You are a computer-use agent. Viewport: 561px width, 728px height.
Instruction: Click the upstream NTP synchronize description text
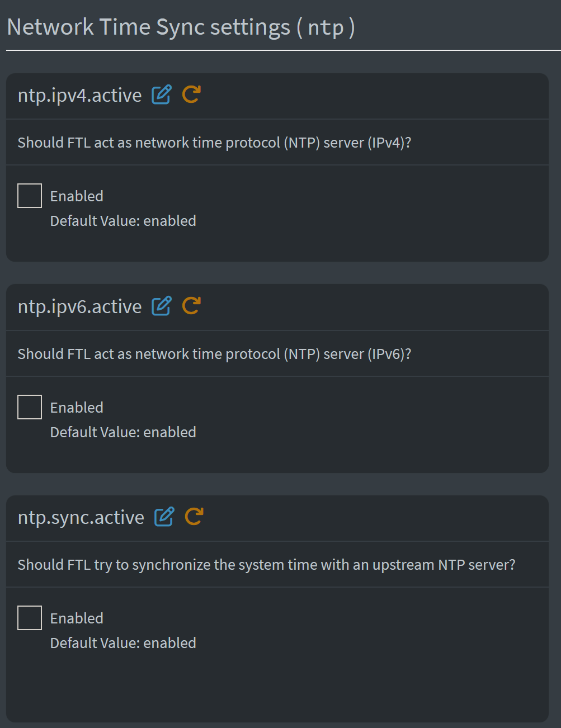click(x=266, y=565)
